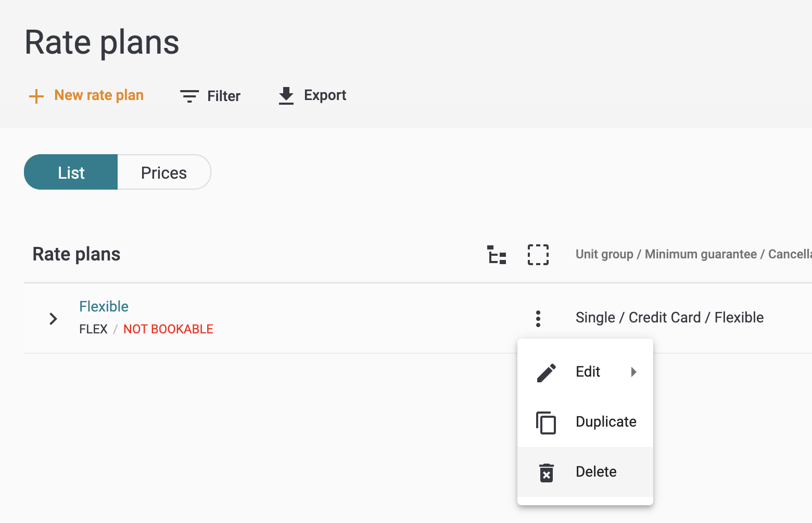Choose Delete from the context menu
The image size is (812, 523).
click(585, 472)
